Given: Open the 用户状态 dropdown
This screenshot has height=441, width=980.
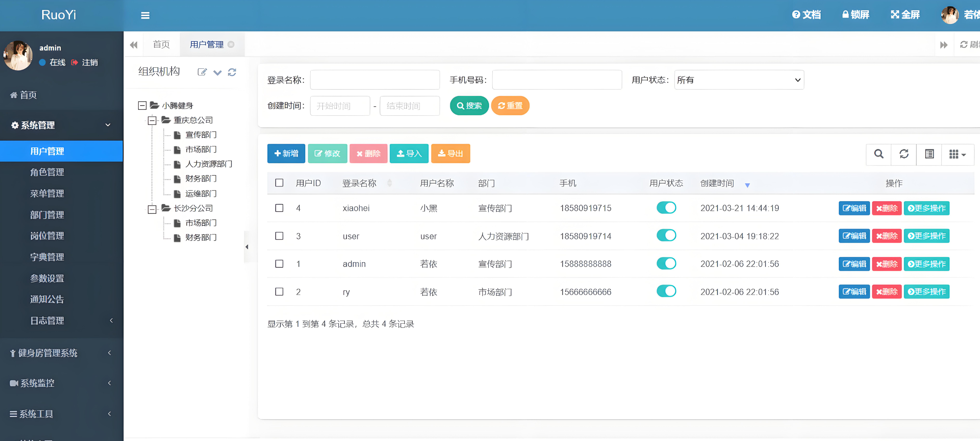Looking at the screenshot, I should 738,80.
